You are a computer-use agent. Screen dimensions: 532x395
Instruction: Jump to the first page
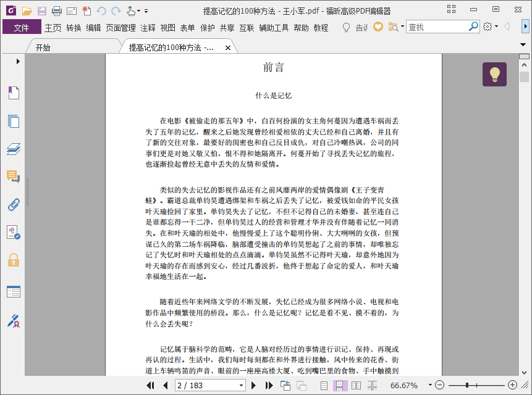[150, 385]
